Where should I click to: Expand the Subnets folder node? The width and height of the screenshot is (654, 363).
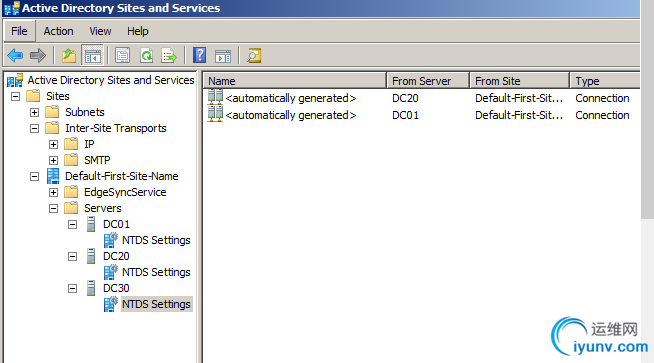pyautogui.click(x=35, y=112)
